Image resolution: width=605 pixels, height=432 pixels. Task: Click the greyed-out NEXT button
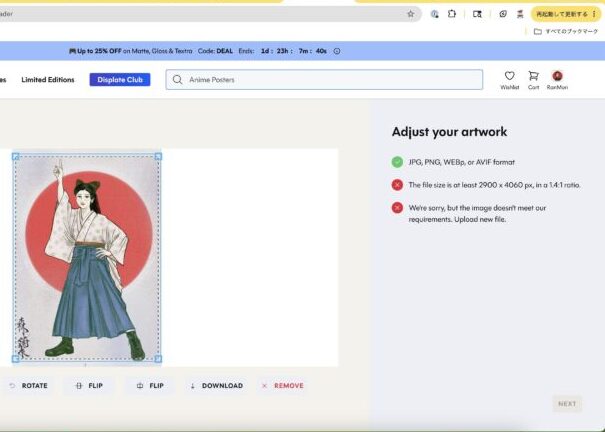click(x=567, y=403)
